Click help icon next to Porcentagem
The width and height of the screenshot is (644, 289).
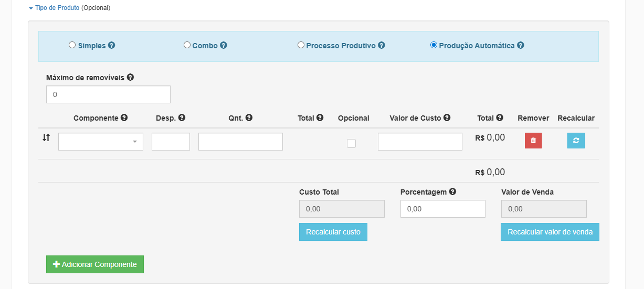452,192
